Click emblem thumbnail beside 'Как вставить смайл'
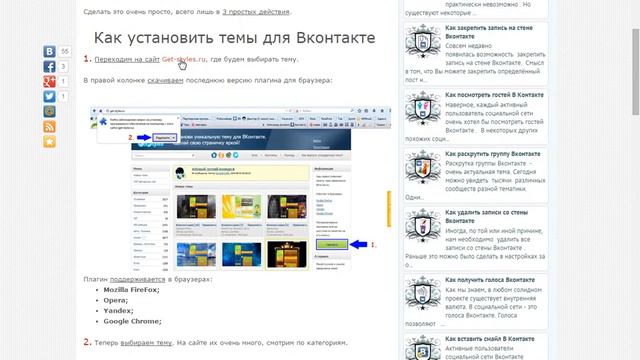The image size is (640, 360). click(423, 348)
